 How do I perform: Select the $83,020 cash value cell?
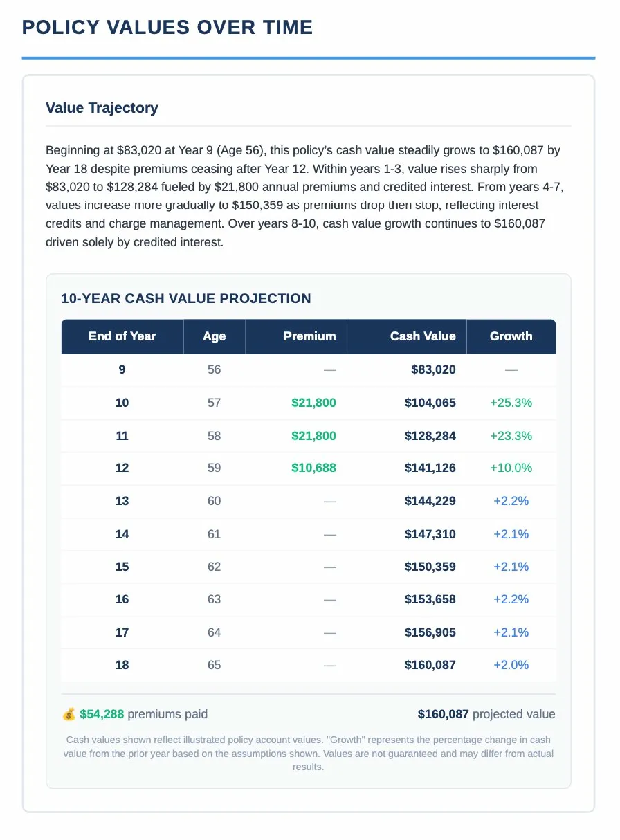[x=433, y=369]
